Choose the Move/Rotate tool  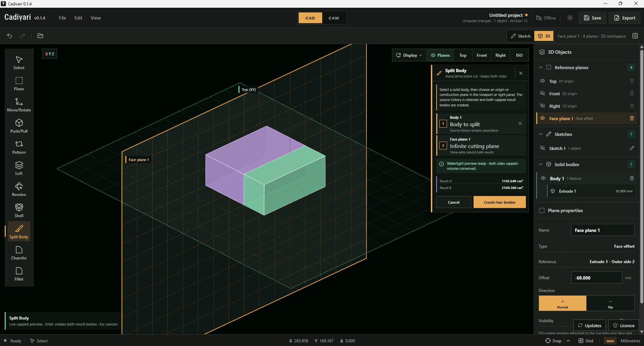point(19,105)
